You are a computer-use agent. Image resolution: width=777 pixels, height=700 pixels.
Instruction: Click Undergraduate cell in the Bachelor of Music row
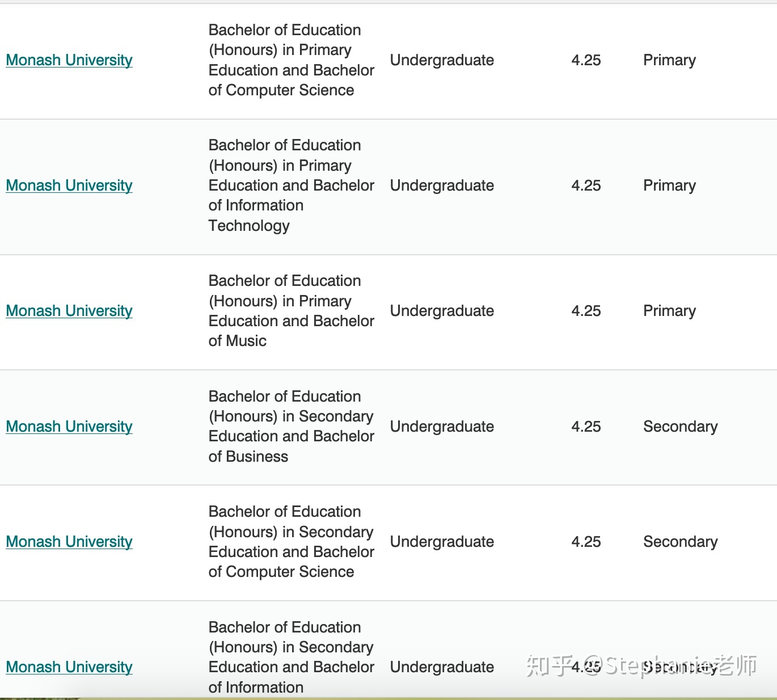[442, 311]
